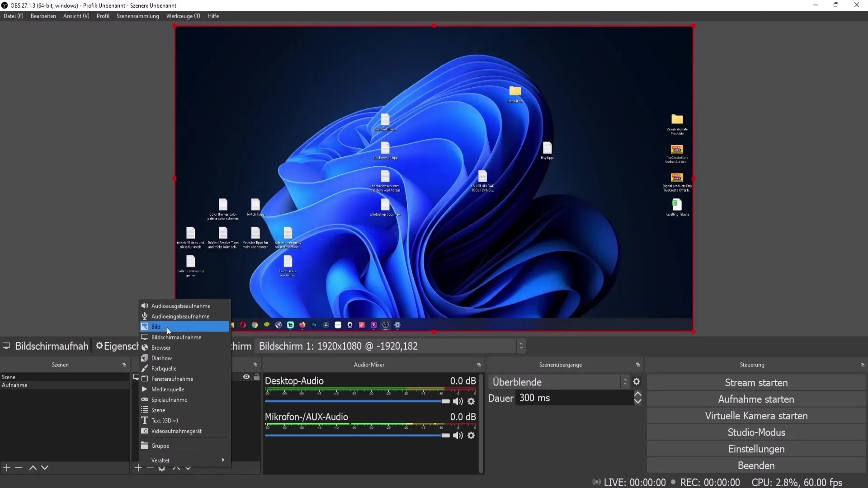Toggle source visibility eye icon
This screenshot has width=868, height=488.
coord(246,377)
